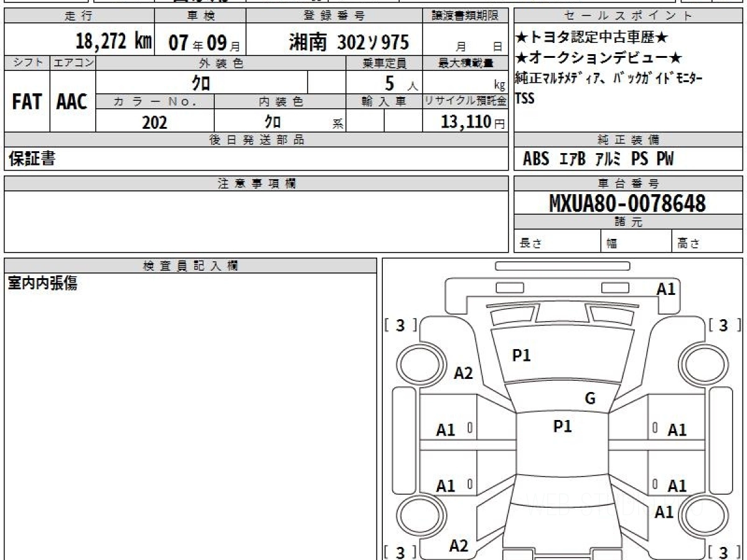Click the 走行 column header

point(78,16)
